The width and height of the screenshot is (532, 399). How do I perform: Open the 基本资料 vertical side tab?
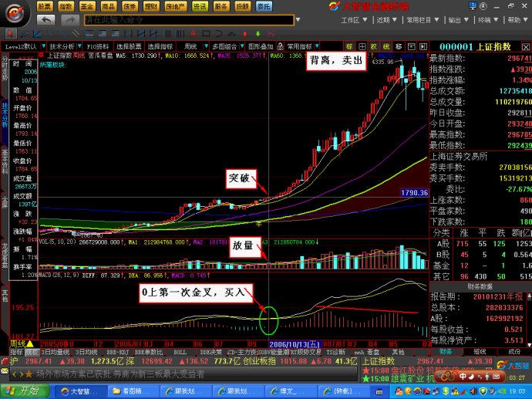point(5,161)
